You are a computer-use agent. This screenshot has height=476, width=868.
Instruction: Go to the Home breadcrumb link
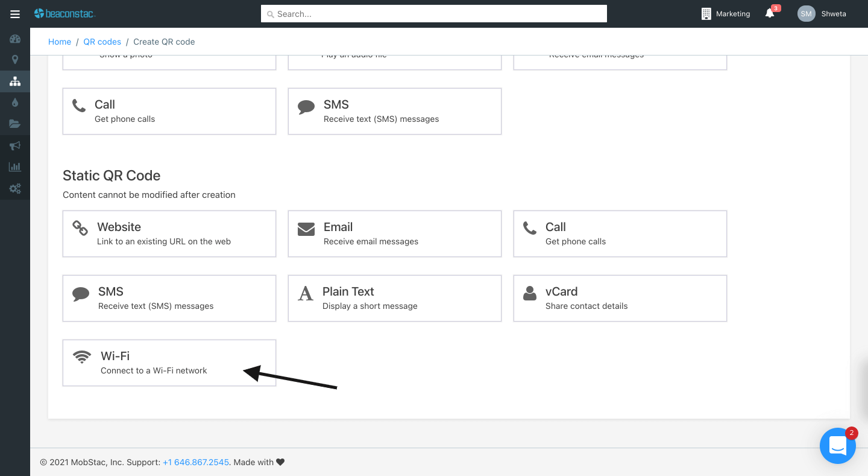[x=60, y=42]
